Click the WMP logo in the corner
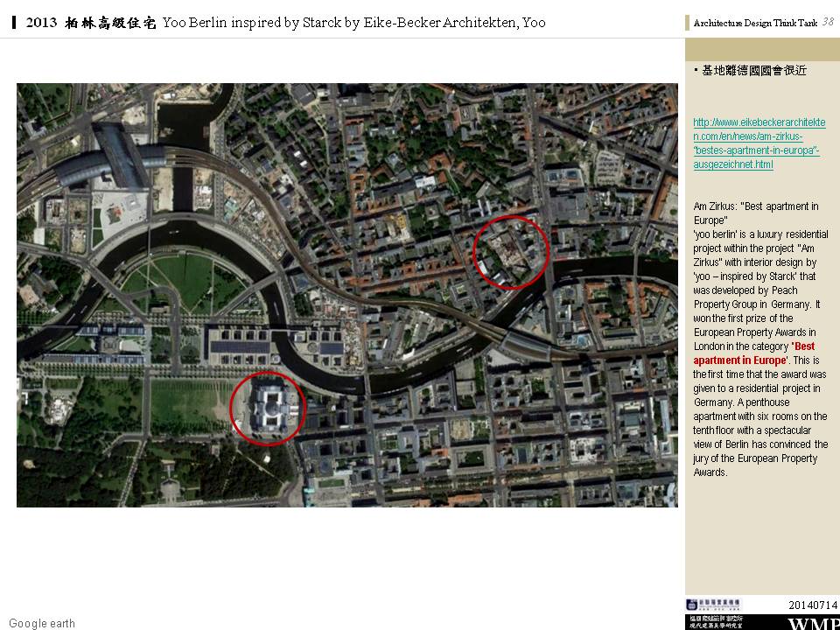Screen dimensions: 840x630 pos(813,623)
